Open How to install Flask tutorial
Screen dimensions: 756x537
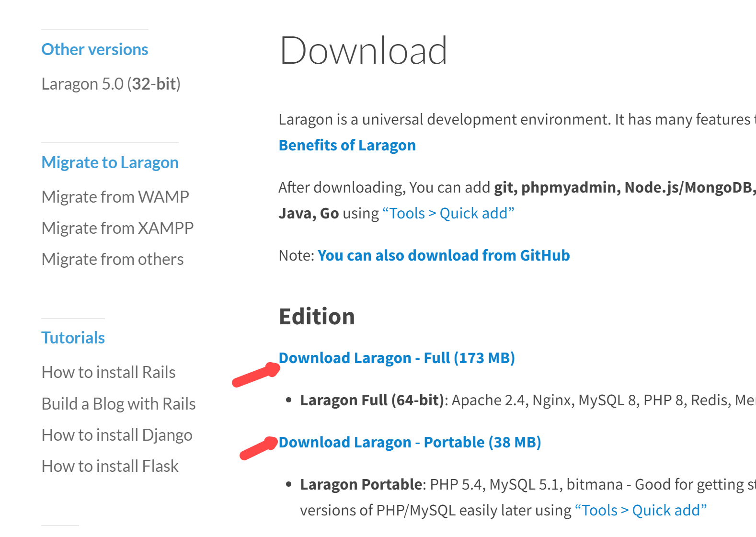(x=110, y=466)
